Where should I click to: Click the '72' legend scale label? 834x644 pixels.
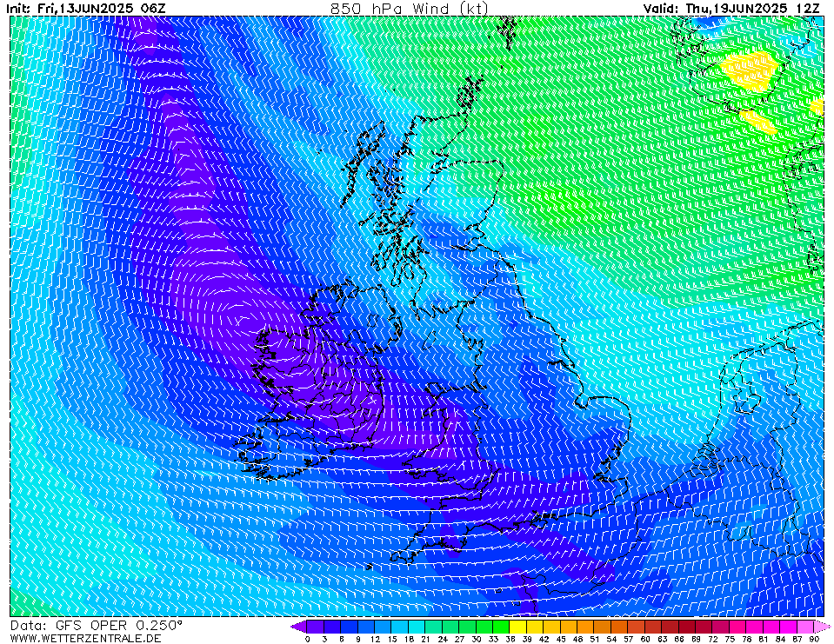pos(713,639)
